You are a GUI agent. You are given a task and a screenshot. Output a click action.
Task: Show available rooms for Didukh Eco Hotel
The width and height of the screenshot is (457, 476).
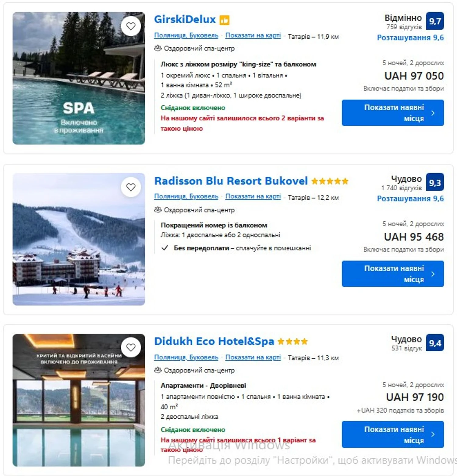coord(392,435)
